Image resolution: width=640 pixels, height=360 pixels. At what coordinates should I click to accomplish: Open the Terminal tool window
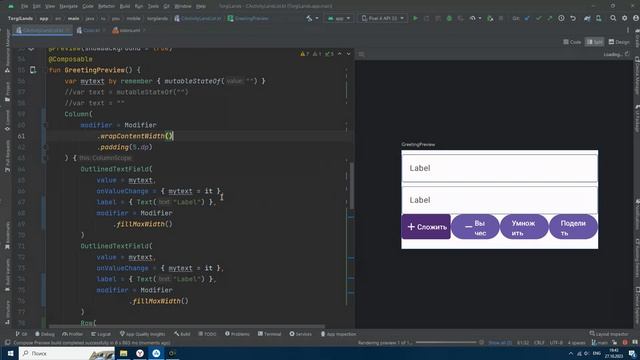pyautogui.click(x=269, y=334)
